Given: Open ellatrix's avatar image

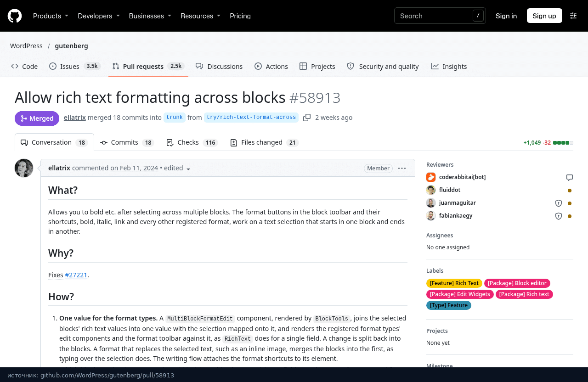Looking at the screenshot, I should [x=24, y=168].
